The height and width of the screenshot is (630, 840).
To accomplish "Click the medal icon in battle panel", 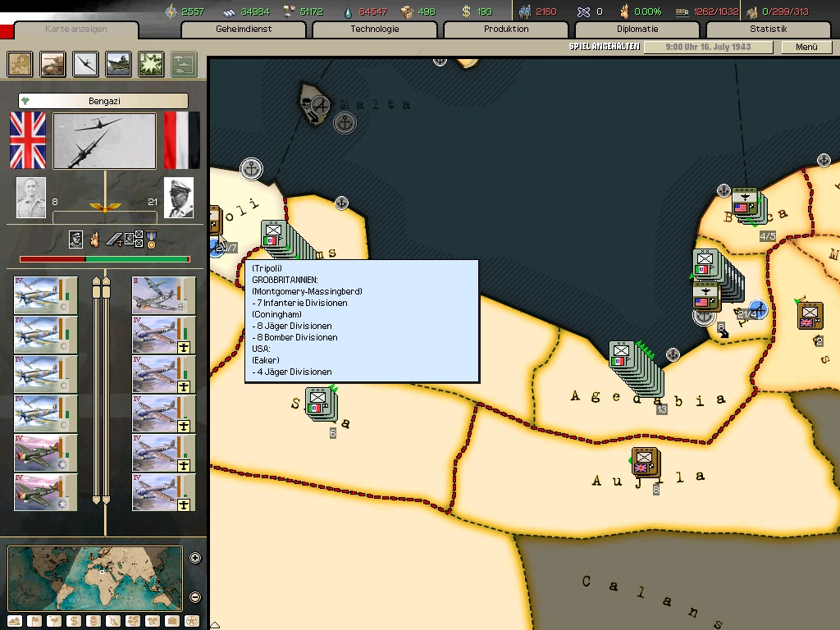I will 151,240.
